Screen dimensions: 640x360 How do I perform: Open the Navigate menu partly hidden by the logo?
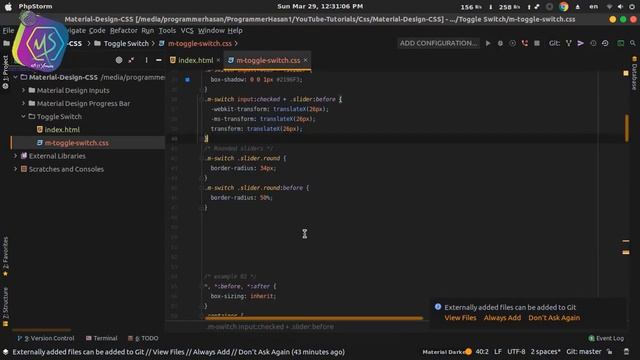pyautogui.click(x=76, y=31)
